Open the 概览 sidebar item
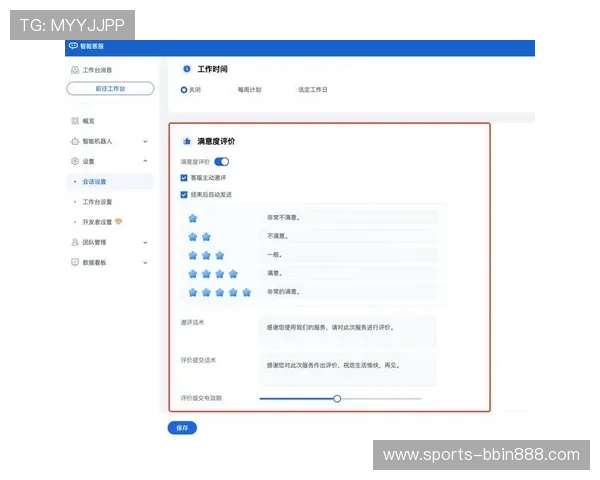The height and width of the screenshot is (480, 600). 88,121
